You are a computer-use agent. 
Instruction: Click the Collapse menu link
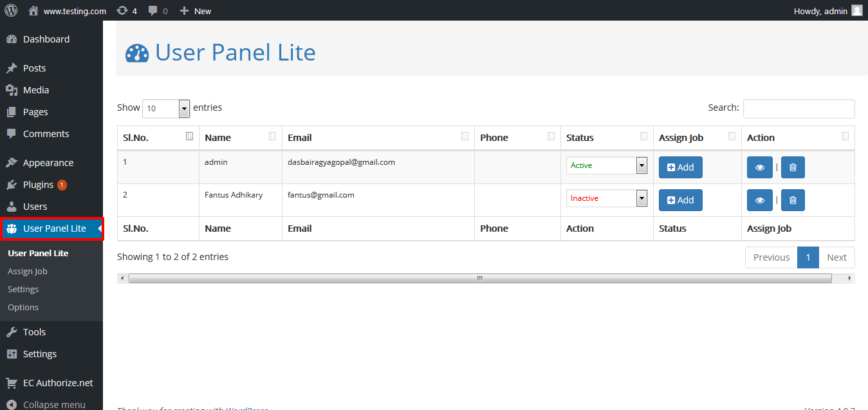54,405
